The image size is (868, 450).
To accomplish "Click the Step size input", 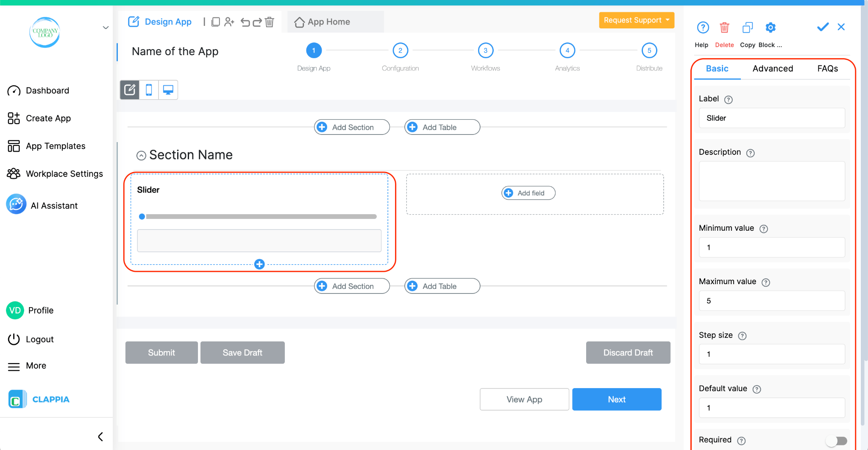I will [x=772, y=354].
